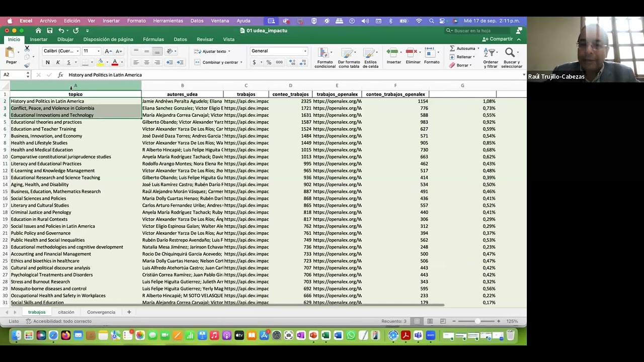Image resolution: width=644 pixels, height=362 pixels.
Task: Open Ordenar y filtrar menu
Action: coord(491,58)
